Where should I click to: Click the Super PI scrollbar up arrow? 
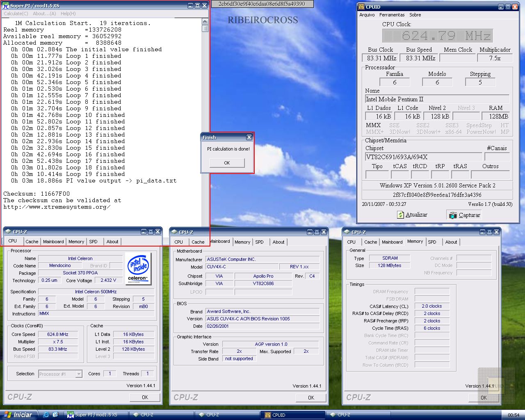coord(205,22)
